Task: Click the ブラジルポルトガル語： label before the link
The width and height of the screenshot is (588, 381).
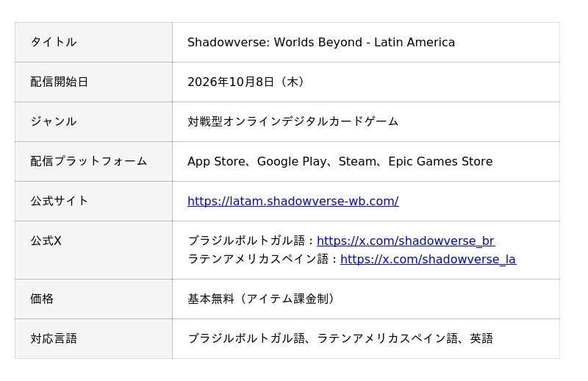Action: [x=252, y=241]
